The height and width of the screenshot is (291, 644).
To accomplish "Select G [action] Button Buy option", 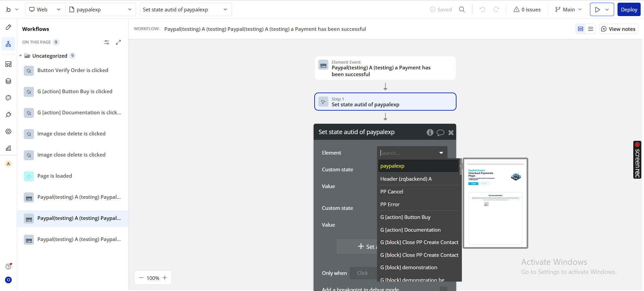I will [x=418, y=217].
